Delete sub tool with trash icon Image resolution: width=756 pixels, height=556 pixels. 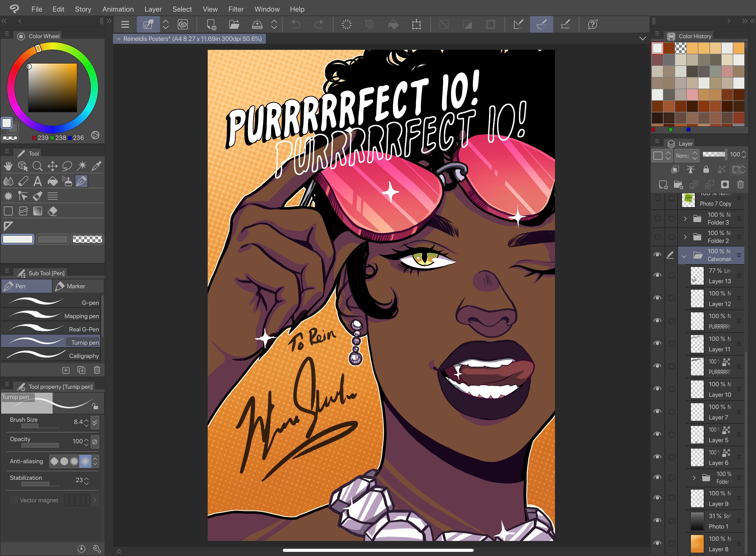97,370
